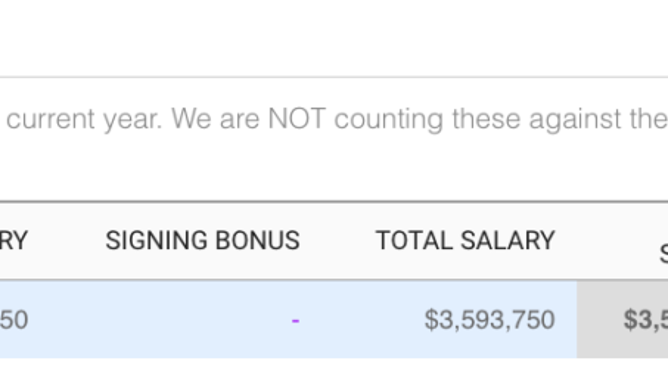Click the bold '$3,5' value in gray cell

[x=646, y=320]
